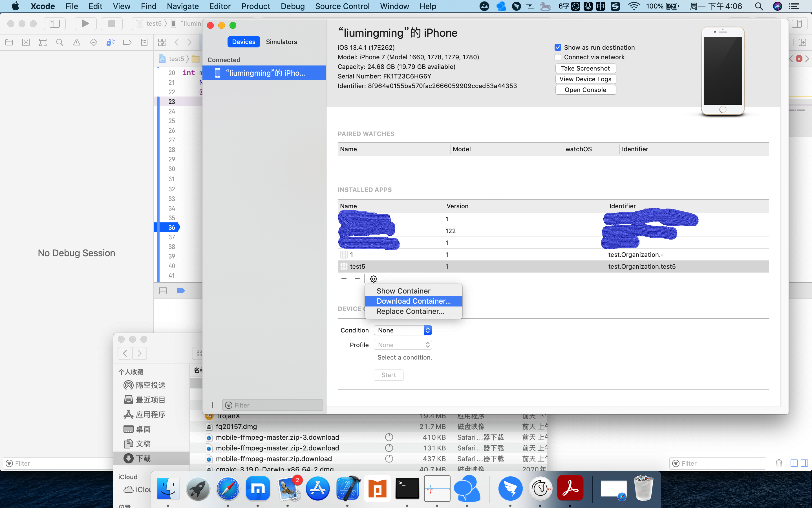Viewport: 812px width, 508px height.
Task: Open the Source Control menu
Action: 342,6
